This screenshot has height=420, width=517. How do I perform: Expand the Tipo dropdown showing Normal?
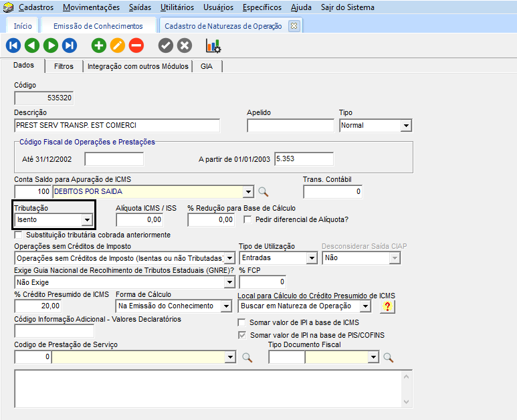point(406,126)
